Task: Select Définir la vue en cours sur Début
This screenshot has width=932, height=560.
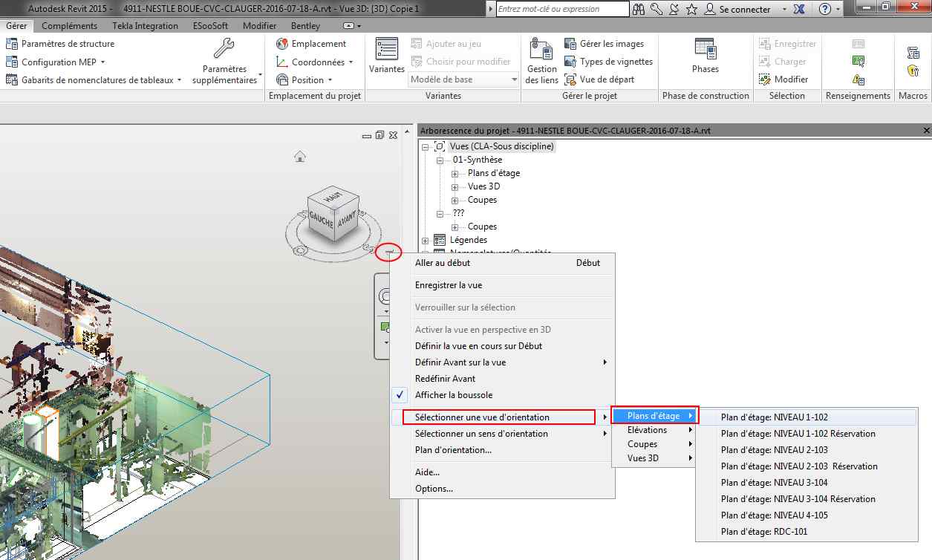Action: 504,346
